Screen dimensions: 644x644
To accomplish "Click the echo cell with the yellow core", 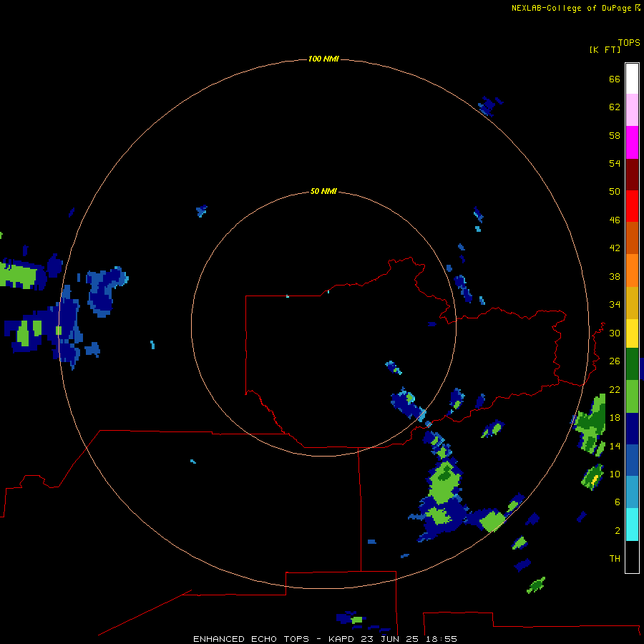I will coord(592,477).
